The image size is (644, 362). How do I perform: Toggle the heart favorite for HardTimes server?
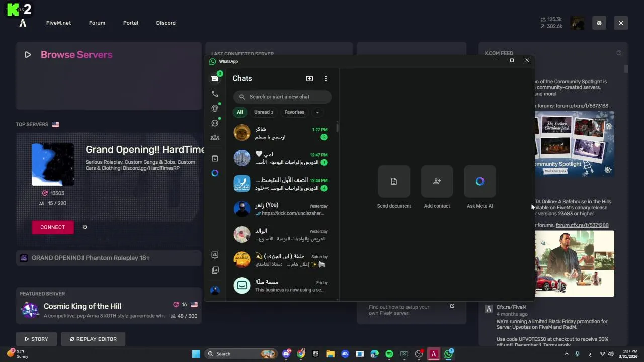point(85,227)
